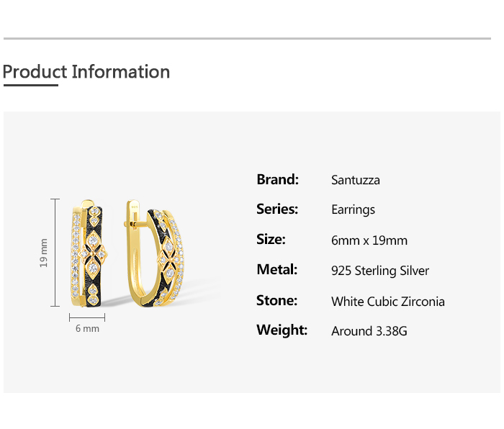The image size is (504, 429).
Task: Click the horizontal width dimension line
Action: pos(87,317)
